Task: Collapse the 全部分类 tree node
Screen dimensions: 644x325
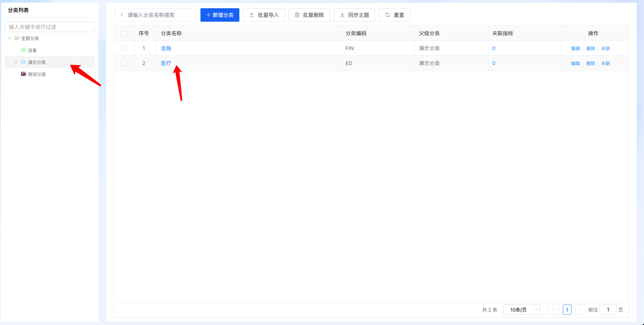Action: point(10,38)
